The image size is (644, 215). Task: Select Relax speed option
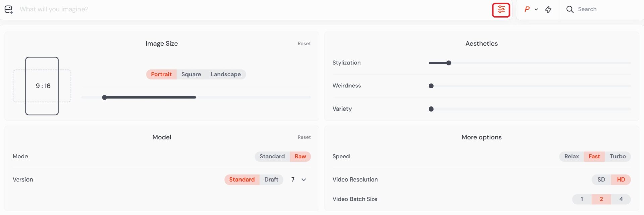pos(571,156)
